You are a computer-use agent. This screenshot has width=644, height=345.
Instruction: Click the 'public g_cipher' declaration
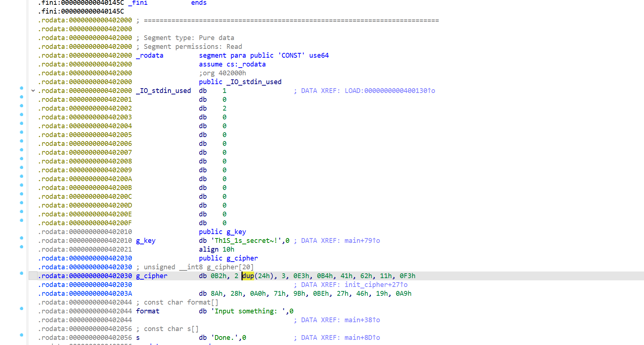tap(228, 258)
